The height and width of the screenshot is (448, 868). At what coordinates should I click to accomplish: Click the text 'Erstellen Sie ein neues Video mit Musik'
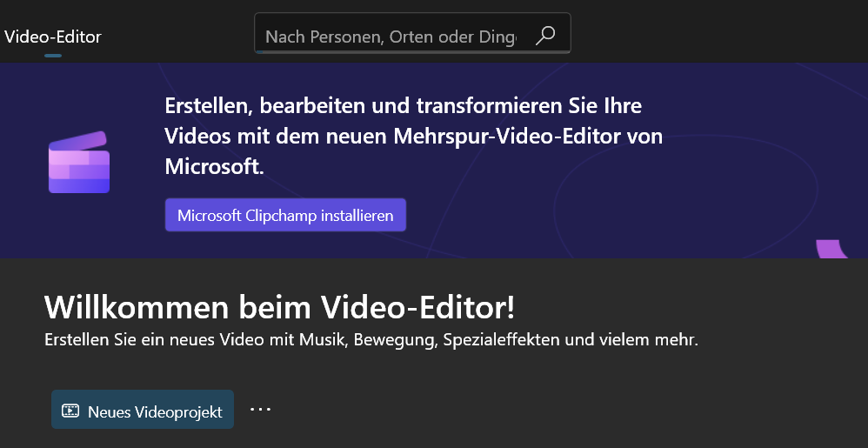click(x=196, y=339)
